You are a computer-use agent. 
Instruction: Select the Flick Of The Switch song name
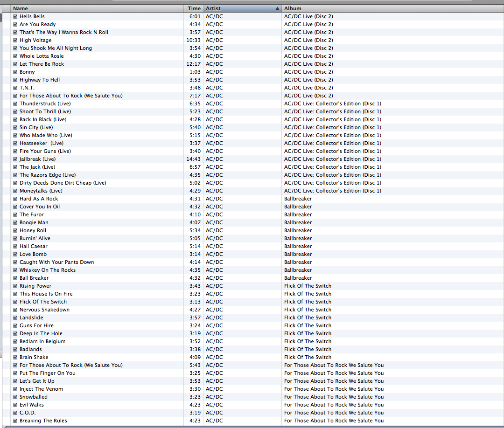point(43,302)
